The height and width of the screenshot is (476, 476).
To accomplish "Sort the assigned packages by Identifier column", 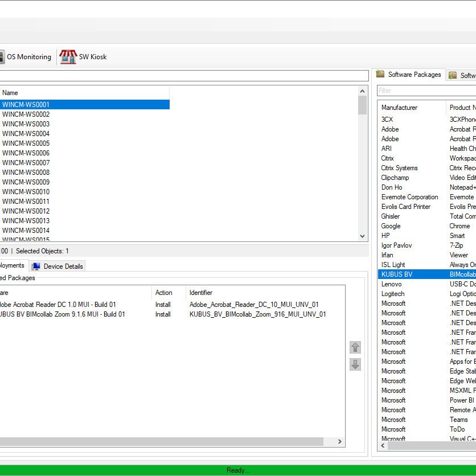I will click(265, 293).
